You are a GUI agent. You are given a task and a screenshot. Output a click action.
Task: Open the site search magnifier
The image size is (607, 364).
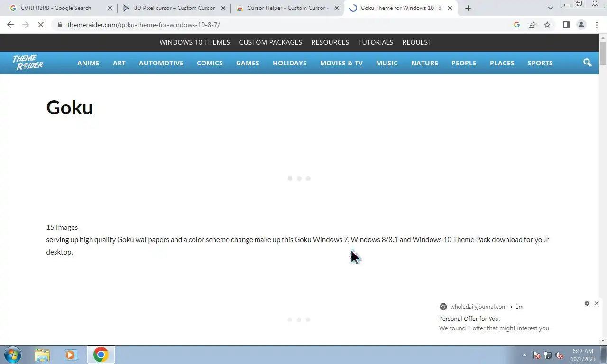click(588, 63)
